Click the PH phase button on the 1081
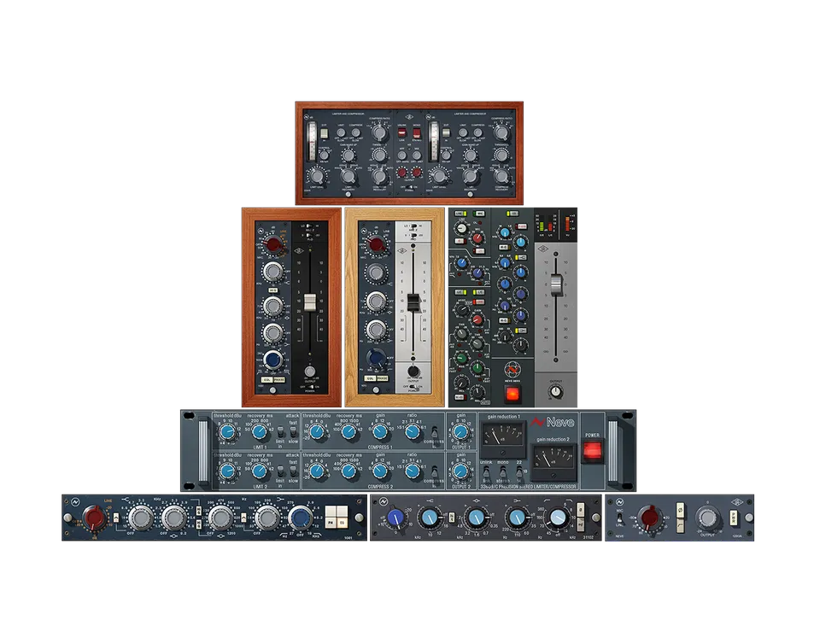This screenshot has height=644, width=820. point(331,522)
